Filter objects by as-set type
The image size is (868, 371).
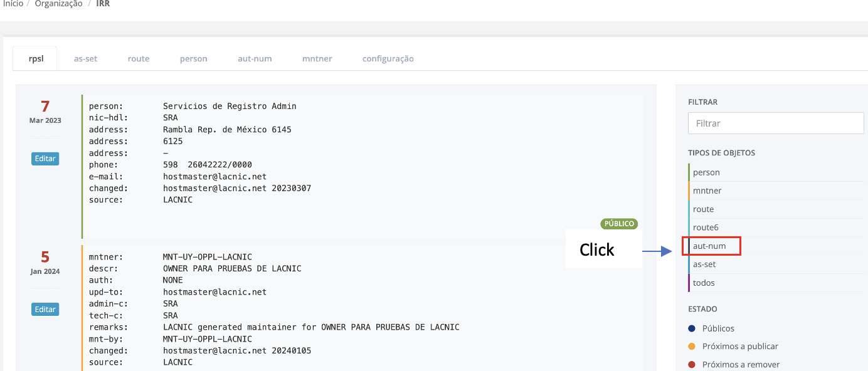704,264
